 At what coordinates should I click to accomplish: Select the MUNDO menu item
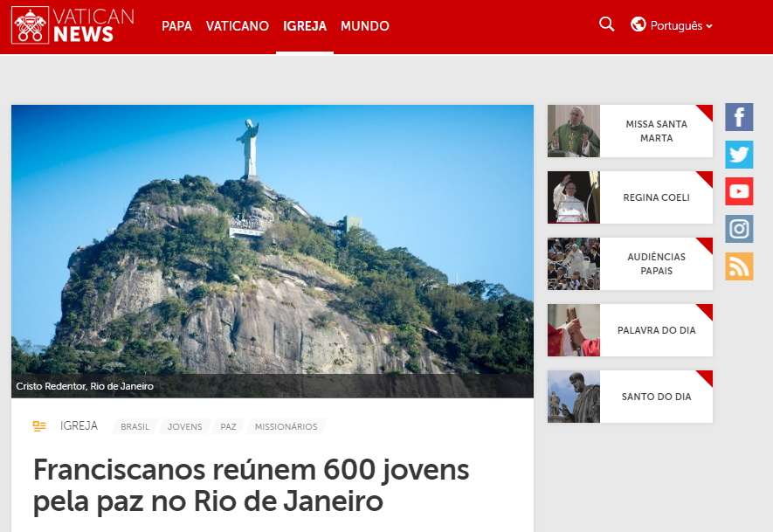click(365, 26)
